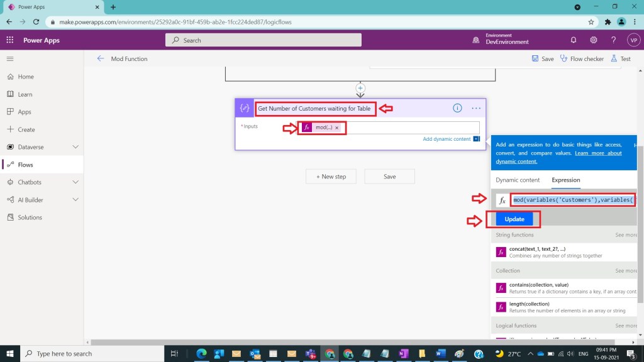Click the plus insert step connector

360,88
